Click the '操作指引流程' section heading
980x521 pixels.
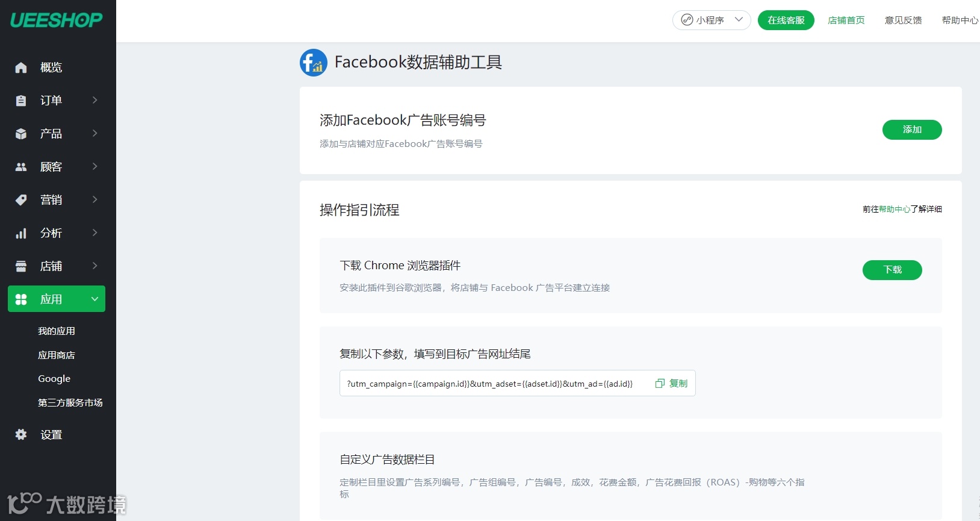point(359,210)
